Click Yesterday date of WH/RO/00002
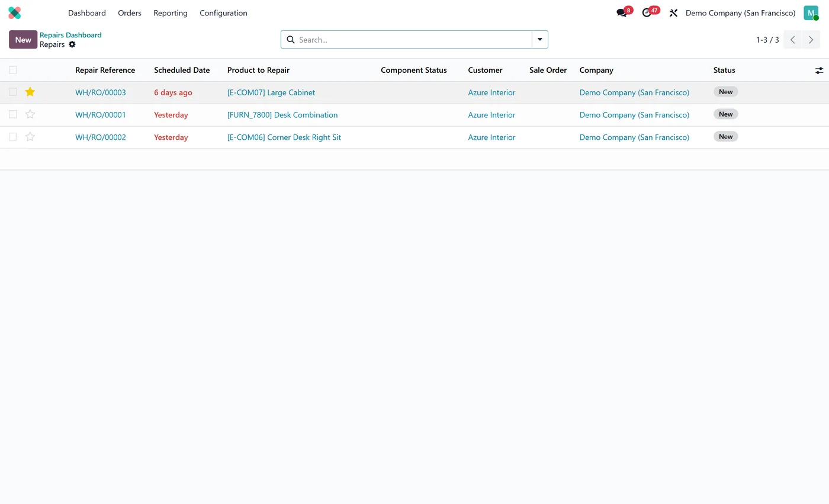The image size is (829, 504). (x=171, y=137)
